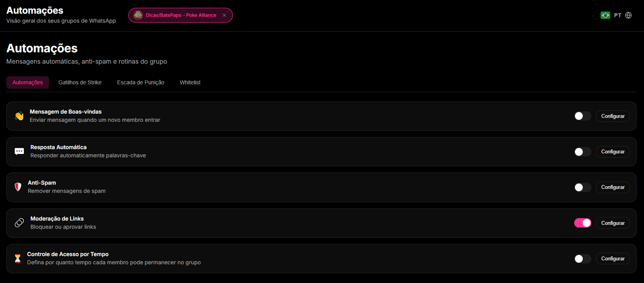Click the Anti-Spam shield icon
This screenshot has height=283, width=644.
[x=18, y=187]
